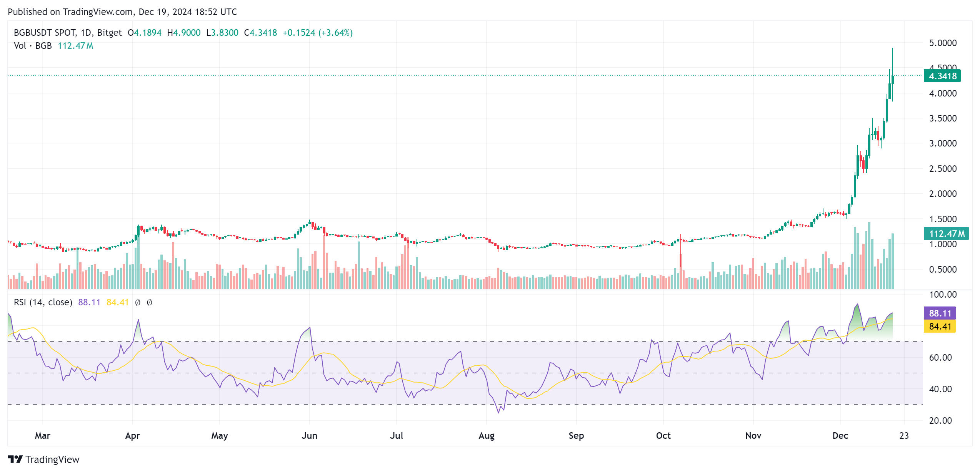Image resolution: width=980 pixels, height=473 pixels.
Task: Click the 1.0000 price axis label
Action: pyautogui.click(x=943, y=244)
